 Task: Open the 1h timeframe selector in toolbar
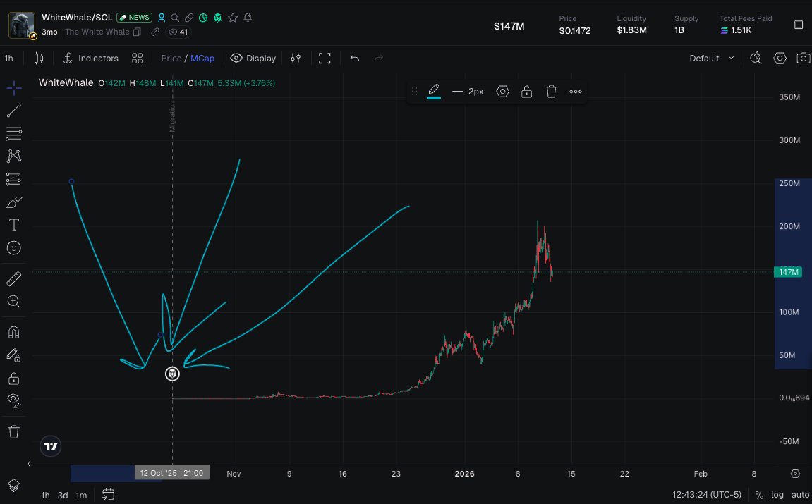click(8, 59)
